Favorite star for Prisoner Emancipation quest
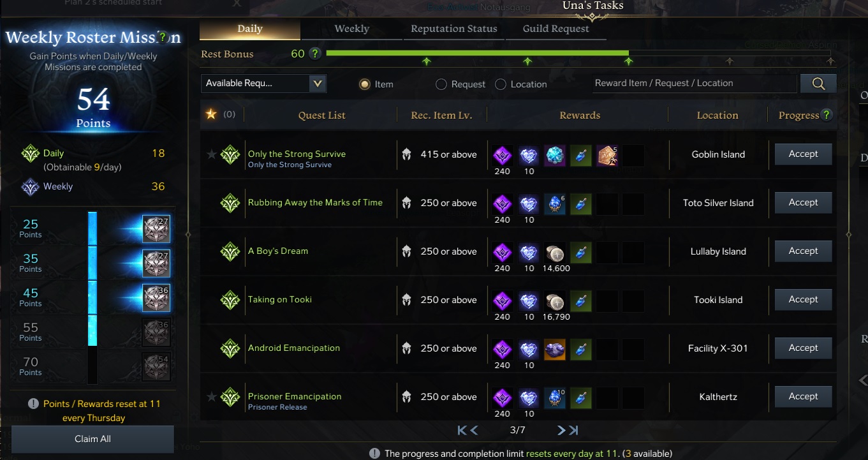This screenshot has height=460, width=868. [212, 396]
